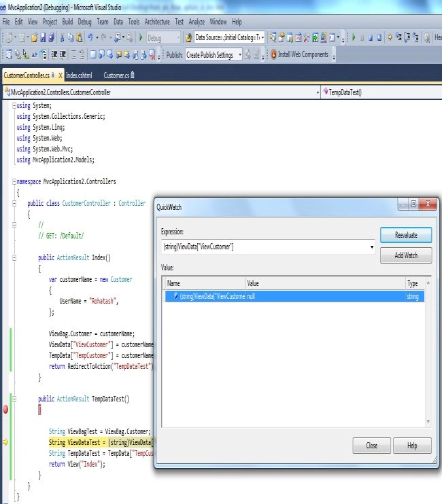This screenshot has width=442, height=504.
Task: Open the QuickWatch Expression history dropdown arrow
Action: point(372,247)
